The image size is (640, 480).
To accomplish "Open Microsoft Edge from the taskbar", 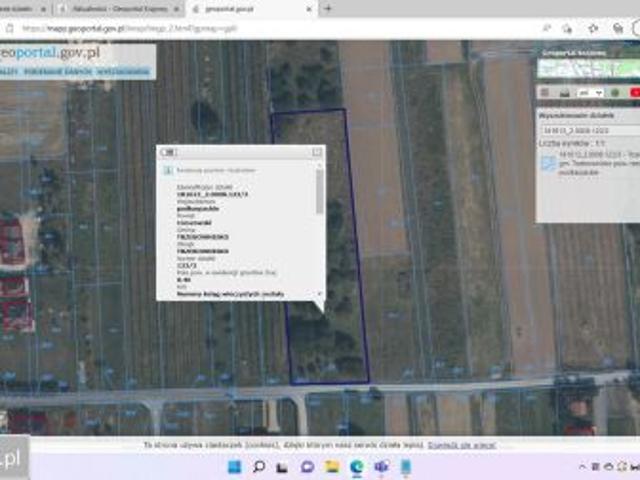I will (356, 467).
